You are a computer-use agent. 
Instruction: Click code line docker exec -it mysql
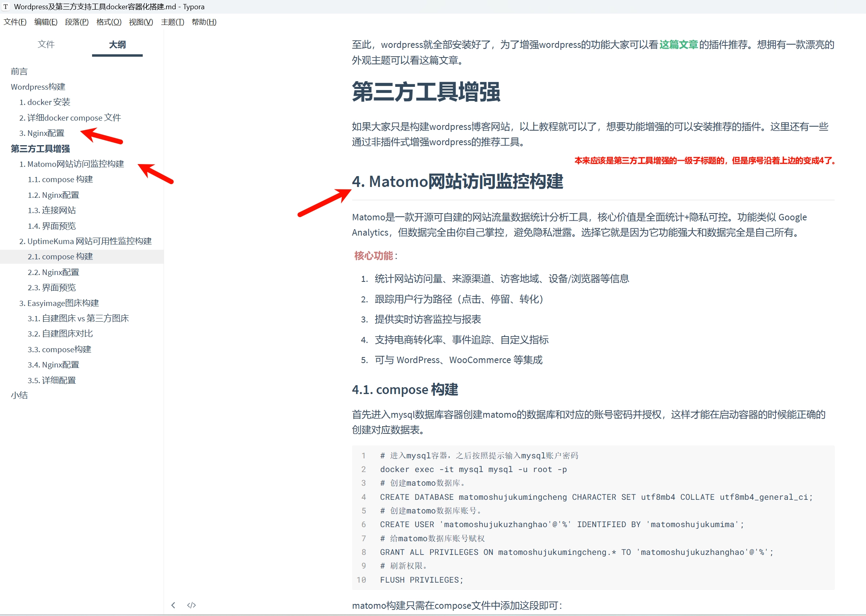coord(473,469)
